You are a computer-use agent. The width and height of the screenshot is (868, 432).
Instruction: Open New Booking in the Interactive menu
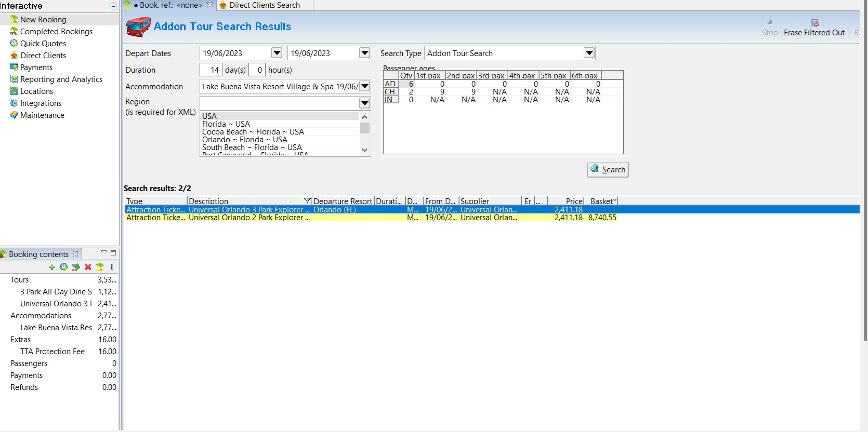(43, 19)
